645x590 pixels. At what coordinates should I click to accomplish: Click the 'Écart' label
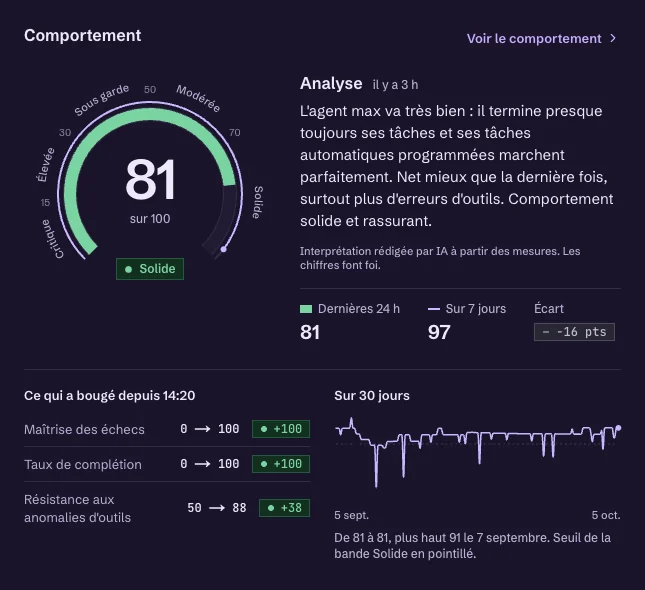tap(549, 309)
